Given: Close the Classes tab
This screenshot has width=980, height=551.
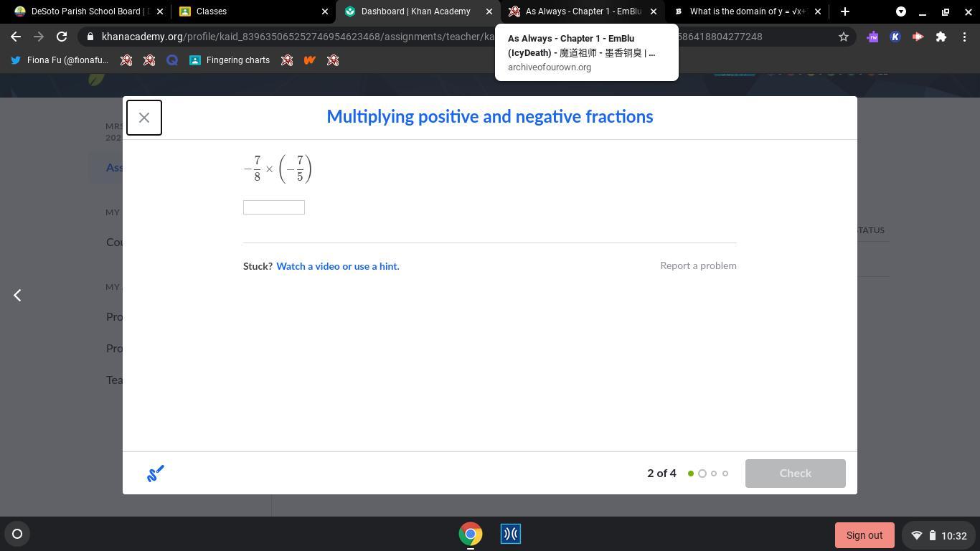Looking at the screenshot, I should coord(324,11).
